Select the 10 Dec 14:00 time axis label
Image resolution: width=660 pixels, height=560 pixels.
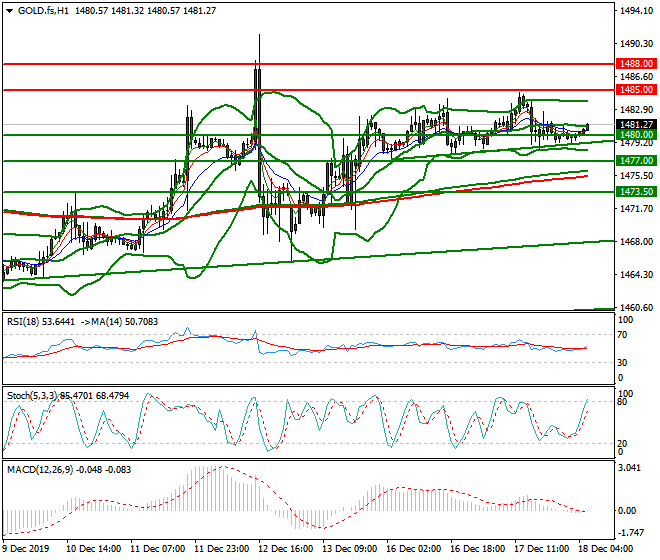(x=93, y=549)
